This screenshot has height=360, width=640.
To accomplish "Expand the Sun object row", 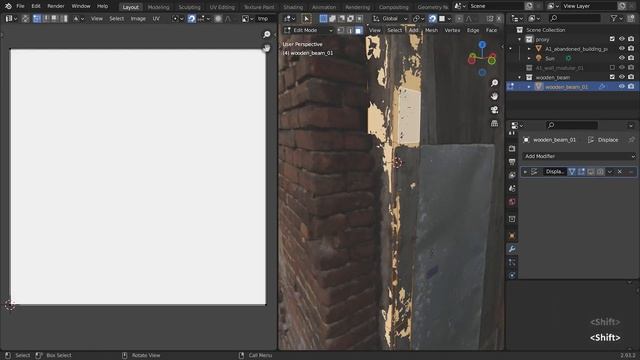I will click(529, 58).
